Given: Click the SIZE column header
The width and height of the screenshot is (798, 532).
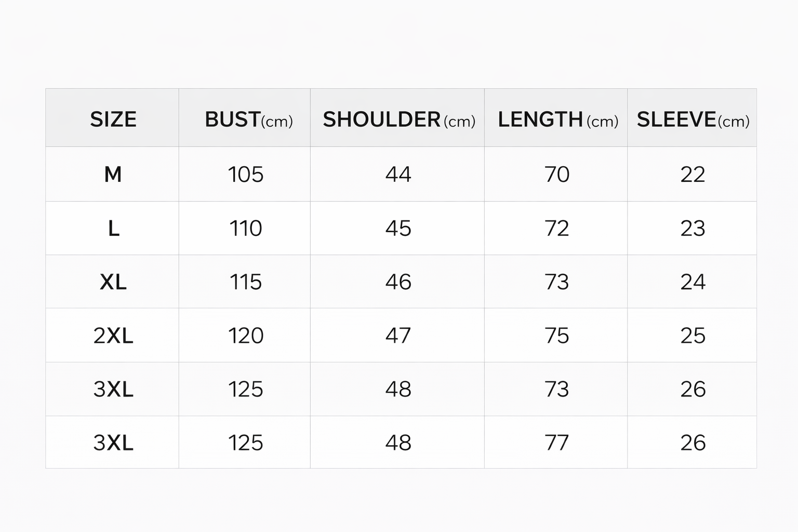Looking at the screenshot, I should click(x=113, y=119).
